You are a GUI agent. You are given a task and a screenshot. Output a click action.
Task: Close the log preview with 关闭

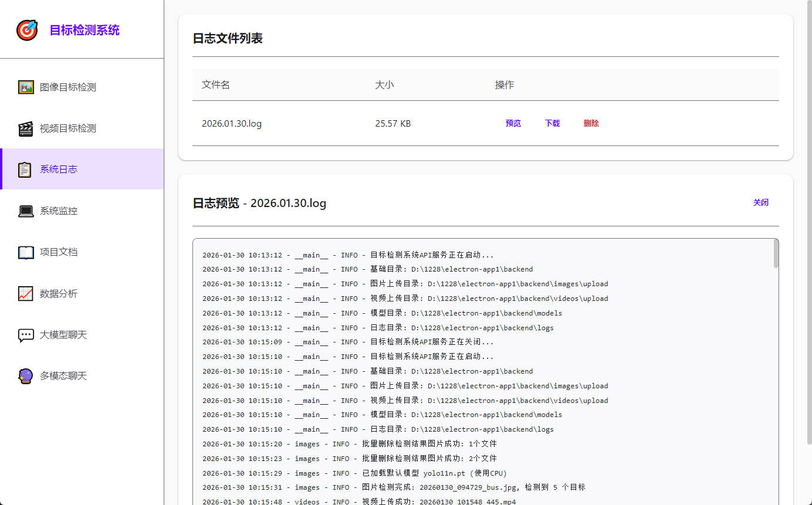click(761, 202)
